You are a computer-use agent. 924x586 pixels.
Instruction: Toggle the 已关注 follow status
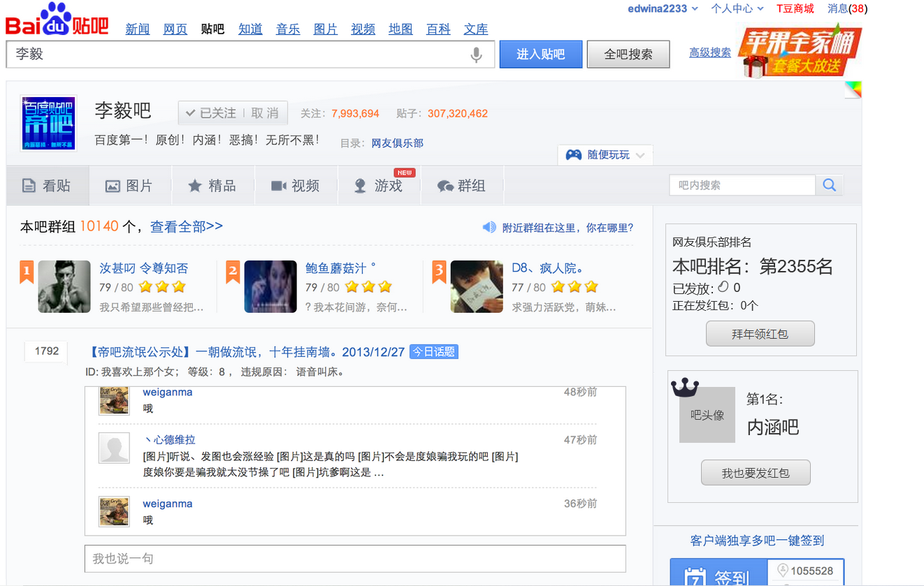coord(210,113)
